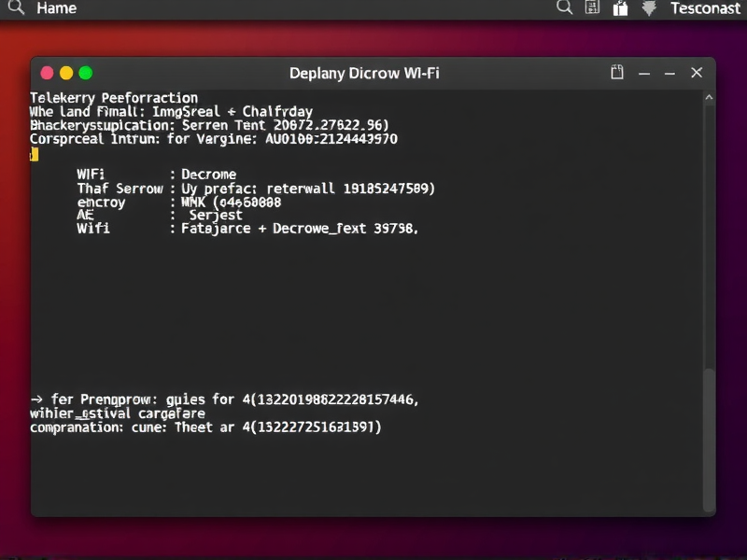
Task: Open the down-arrow status icon beside Tesconast
Action: [x=648, y=8]
